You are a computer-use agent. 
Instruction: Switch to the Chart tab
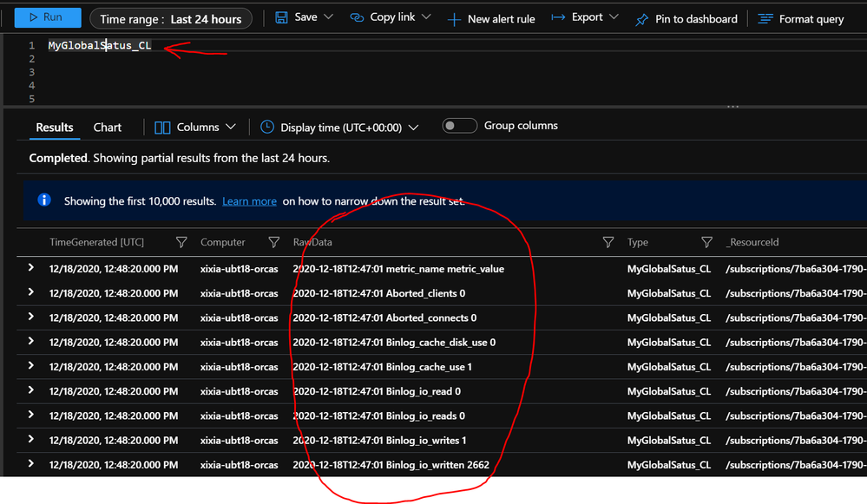pos(108,128)
